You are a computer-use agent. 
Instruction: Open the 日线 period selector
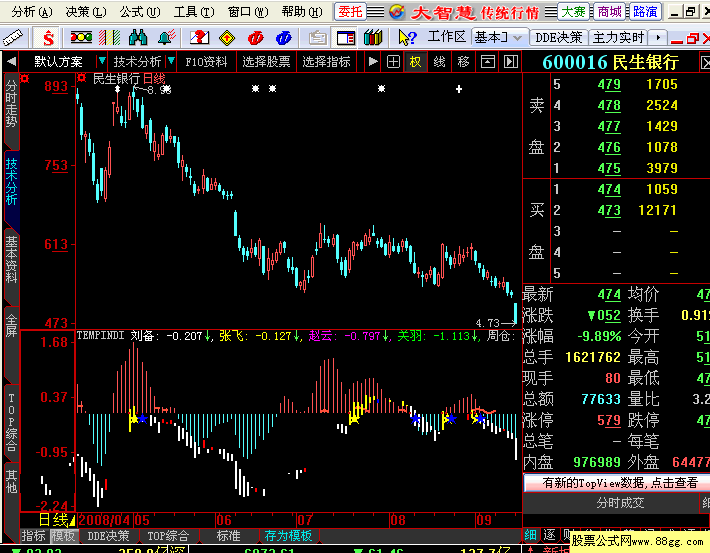(56, 520)
